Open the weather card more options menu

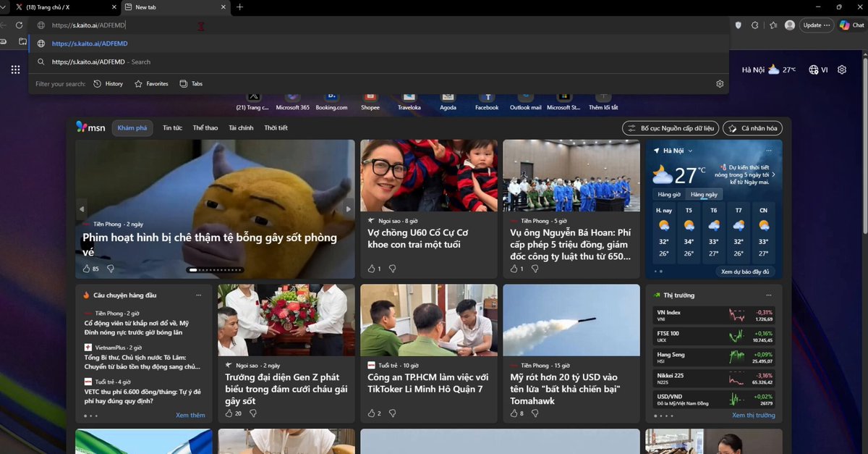click(769, 151)
